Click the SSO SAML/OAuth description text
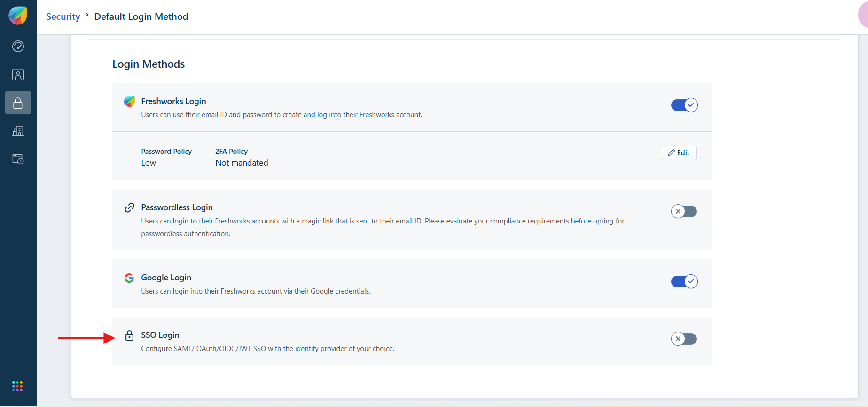The image size is (868, 407). (x=267, y=349)
